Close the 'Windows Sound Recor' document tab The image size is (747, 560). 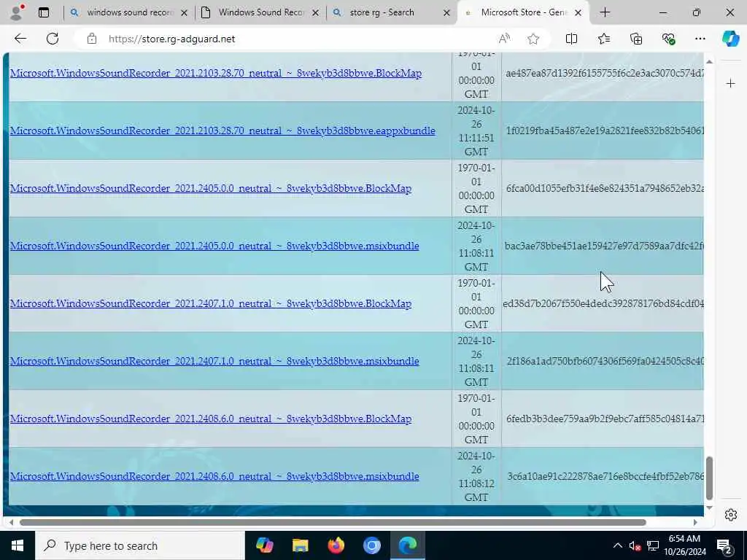[x=315, y=13]
